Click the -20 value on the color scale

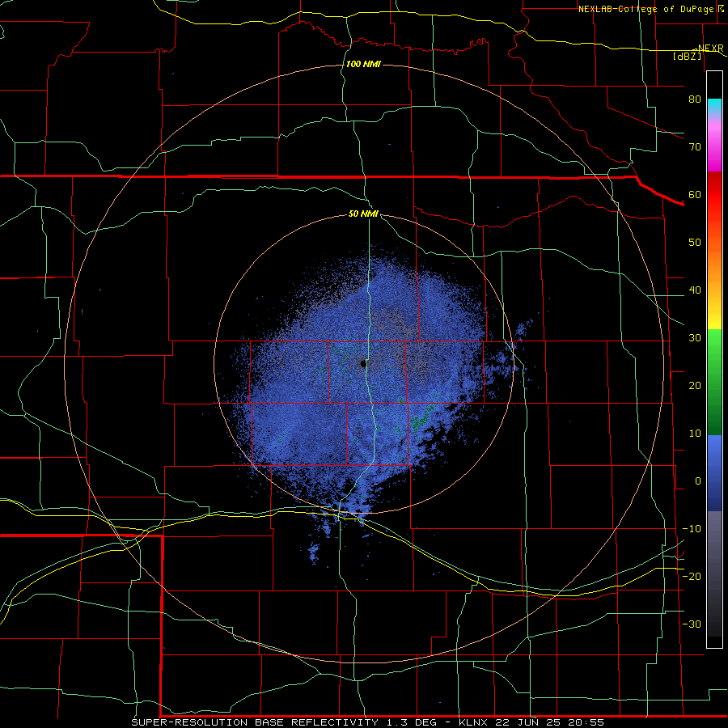[x=692, y=576]
